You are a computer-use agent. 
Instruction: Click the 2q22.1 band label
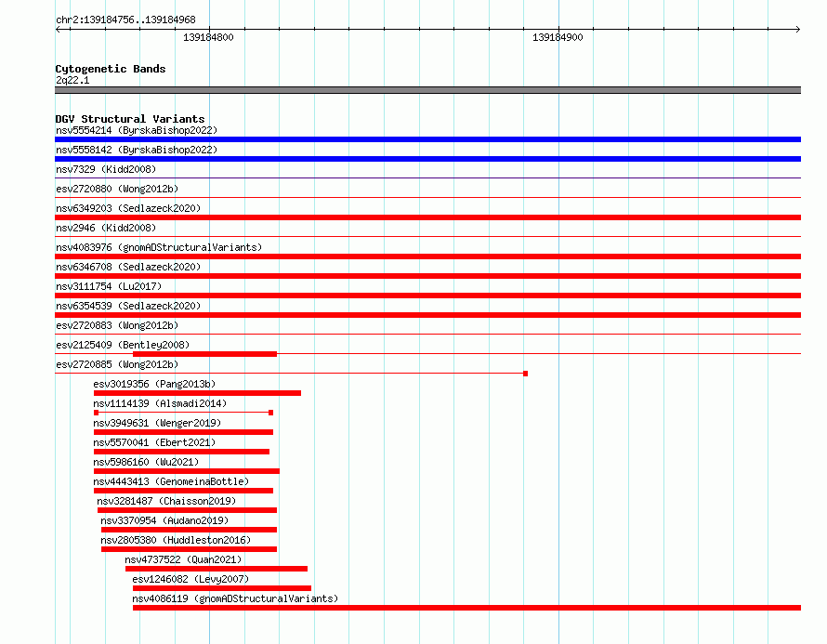[72, 80]
